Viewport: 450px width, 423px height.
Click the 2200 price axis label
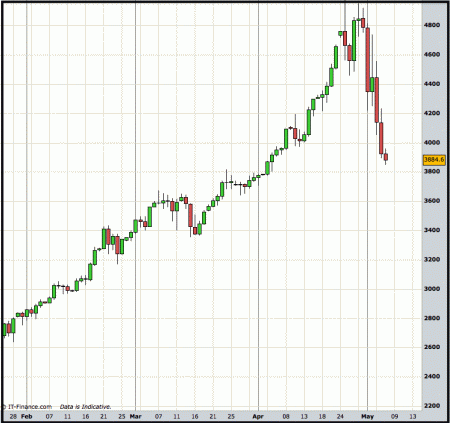pos(432,406)
